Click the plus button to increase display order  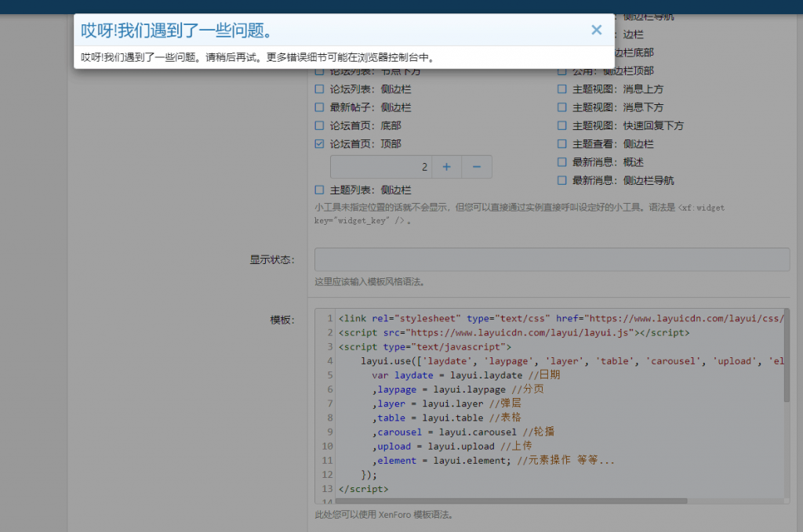click(x=446, y=167)
